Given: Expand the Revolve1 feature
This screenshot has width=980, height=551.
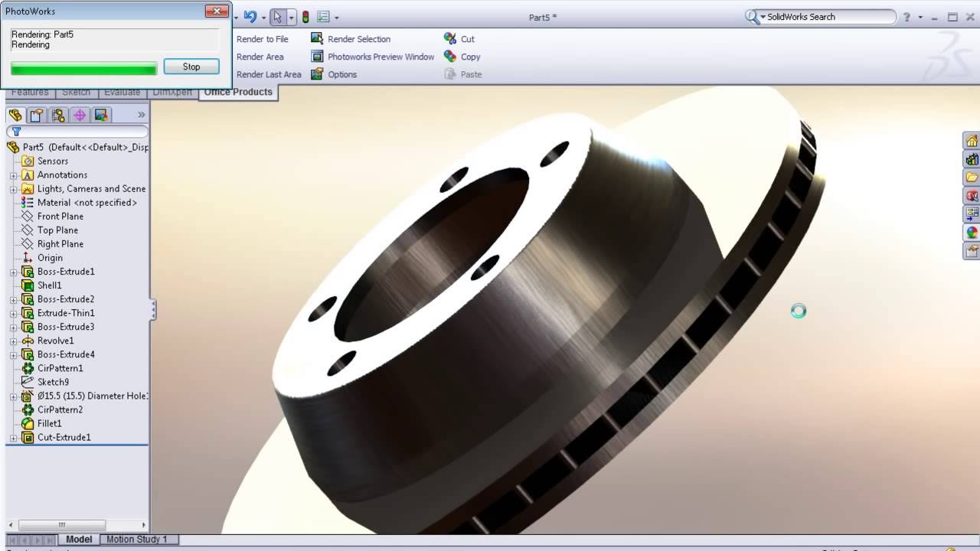Looking at the screenshot, I should [13, 341].
